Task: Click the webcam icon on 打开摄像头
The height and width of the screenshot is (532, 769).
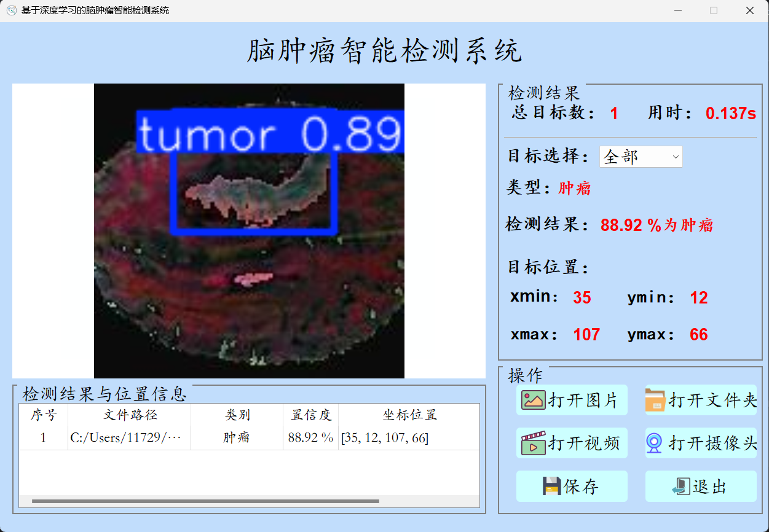Action: point(655,443)
